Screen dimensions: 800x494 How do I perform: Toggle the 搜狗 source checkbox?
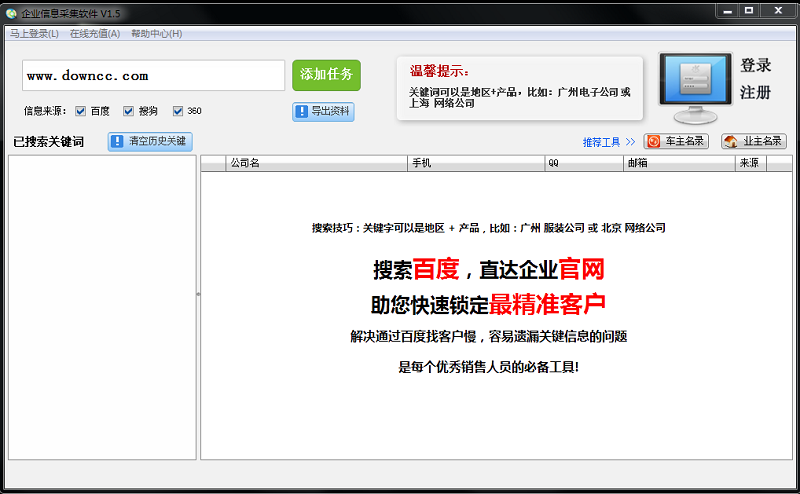pos(128,111)
